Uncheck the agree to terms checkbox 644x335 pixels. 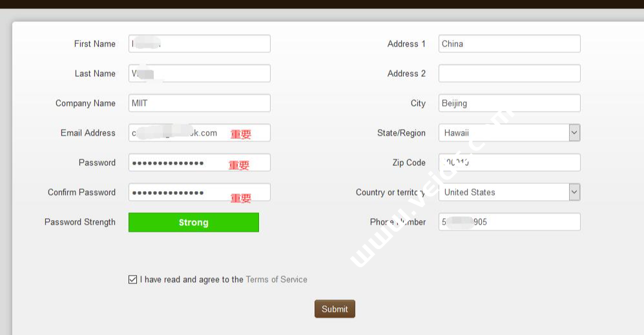(132, 279)
